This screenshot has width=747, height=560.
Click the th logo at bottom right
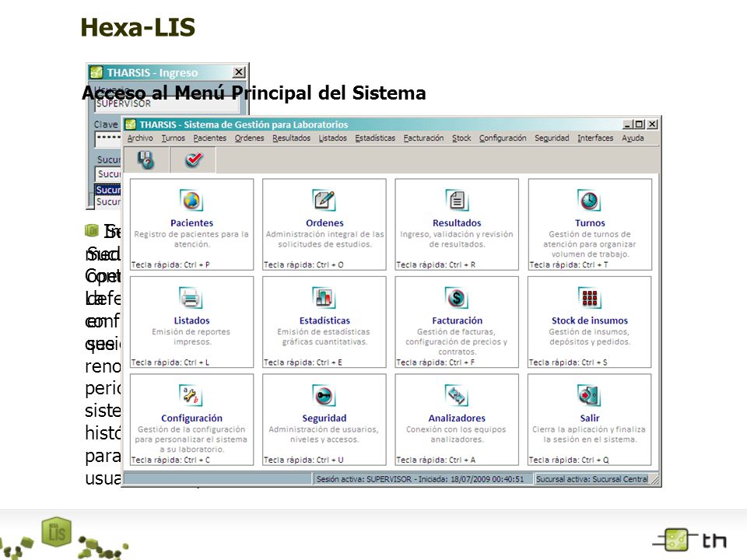coord(690,540)
